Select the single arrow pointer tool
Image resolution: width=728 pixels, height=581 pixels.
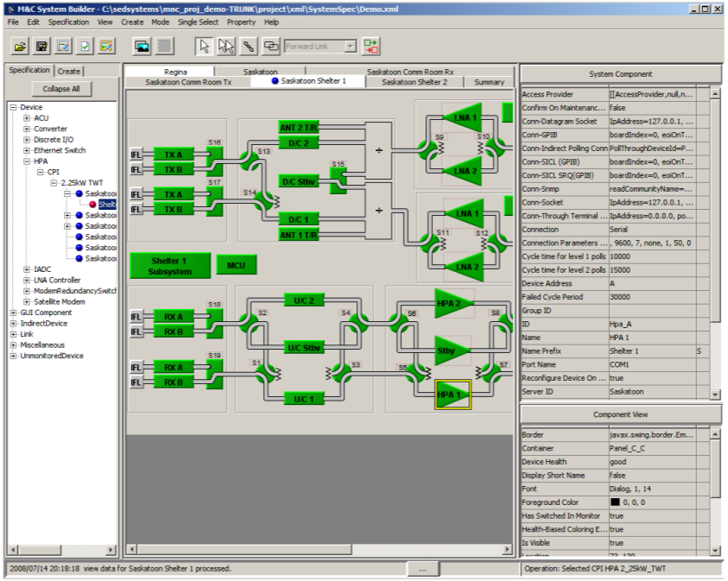[204, 46]
